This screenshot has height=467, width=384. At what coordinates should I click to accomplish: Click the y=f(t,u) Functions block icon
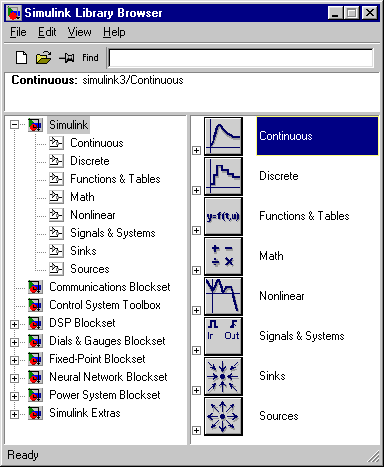pos(223,216)
